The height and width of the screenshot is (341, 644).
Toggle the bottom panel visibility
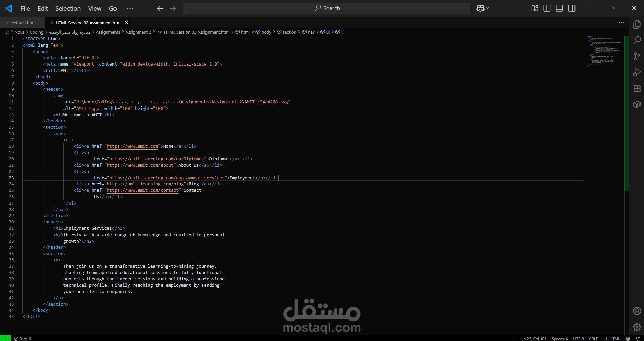pos(559,8)
